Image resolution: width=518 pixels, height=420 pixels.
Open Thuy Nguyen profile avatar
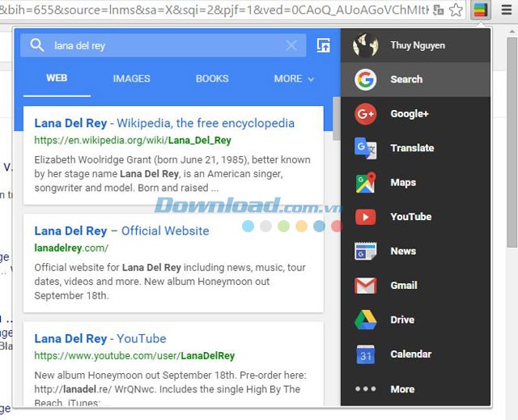click(365, 45)
